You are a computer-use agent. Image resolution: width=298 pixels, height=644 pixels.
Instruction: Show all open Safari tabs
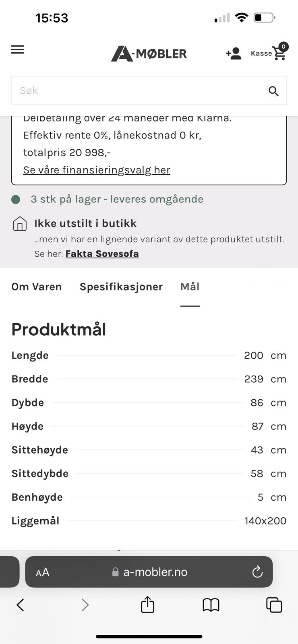click(x=274, y=605)
